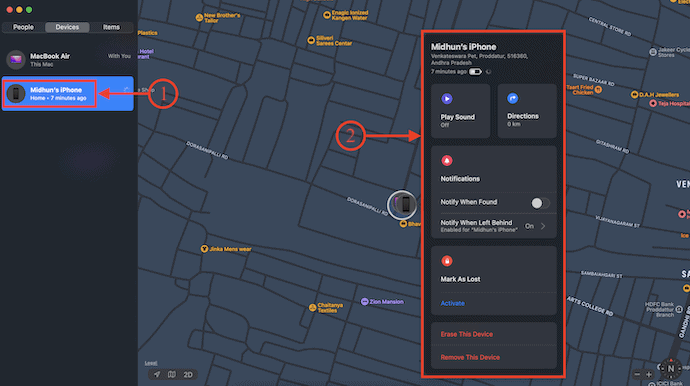Click the ARTS COLLEGE RD label
Screen dimensions: 690x386
590,305
